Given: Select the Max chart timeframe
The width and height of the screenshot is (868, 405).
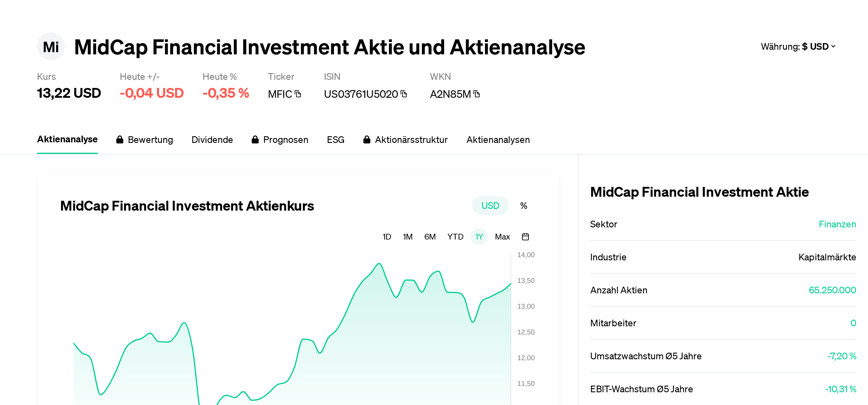Looking at the screenshot, I should (502, 237).
